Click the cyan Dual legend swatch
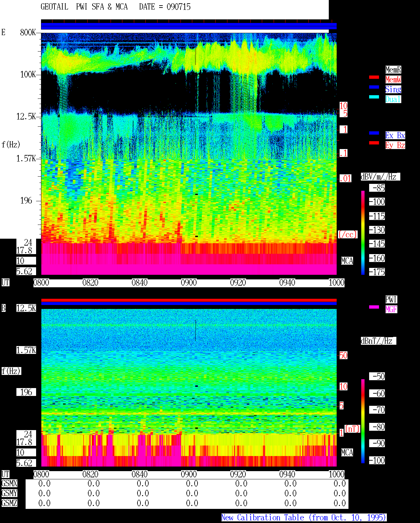420x523 pixels. [x=374, y=97]
